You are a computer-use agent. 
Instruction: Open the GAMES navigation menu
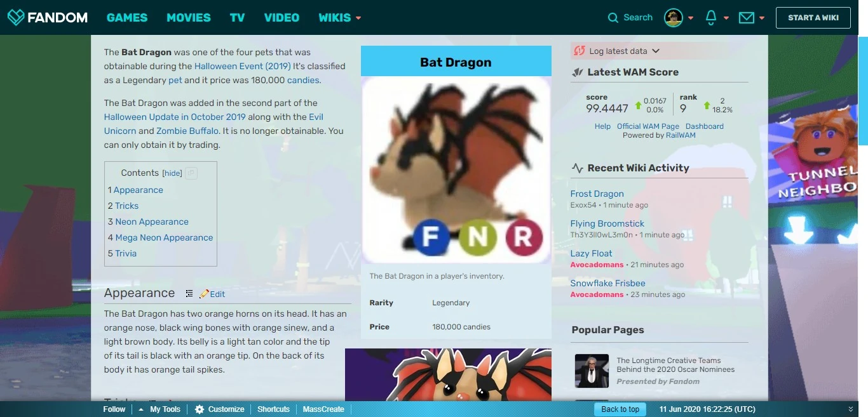point(127,18)
